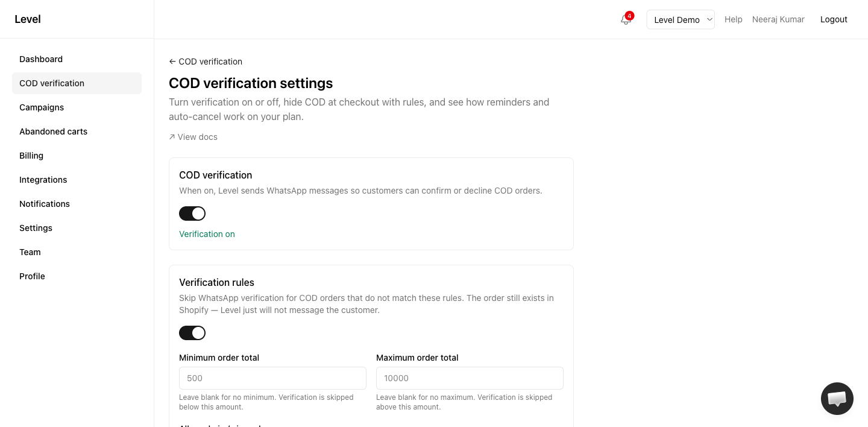Screen dimensions: 868x427
Task: Open Notifications in the sidebar
Action: coord(77,204)
